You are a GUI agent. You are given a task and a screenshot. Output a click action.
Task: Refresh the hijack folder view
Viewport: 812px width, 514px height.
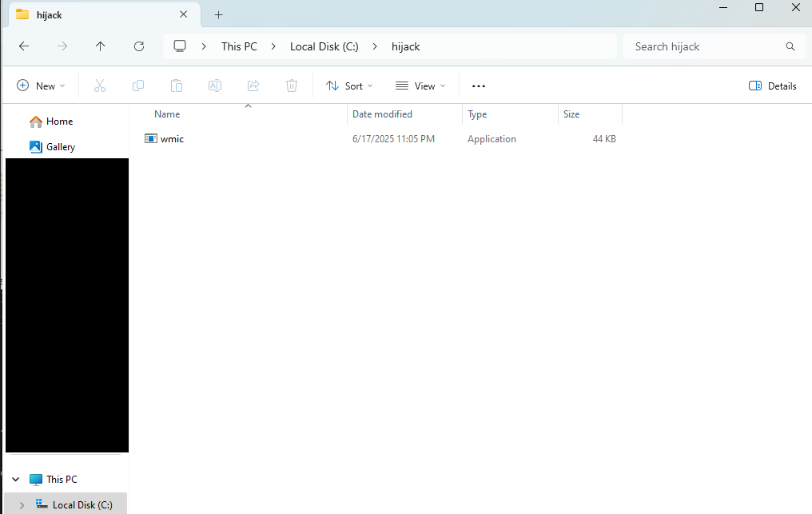coord(139,46)
